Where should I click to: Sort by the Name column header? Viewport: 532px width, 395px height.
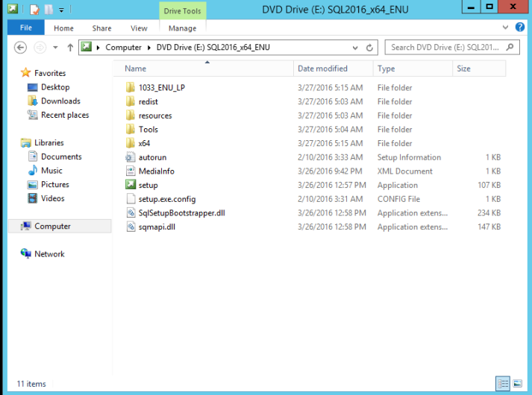coord(204,69)
